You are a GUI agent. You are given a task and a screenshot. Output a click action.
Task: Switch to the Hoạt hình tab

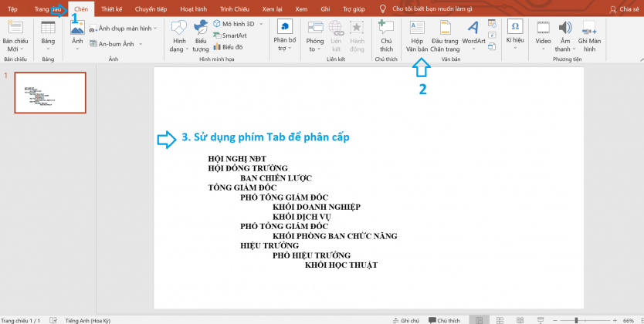click(x=192, y=8)
